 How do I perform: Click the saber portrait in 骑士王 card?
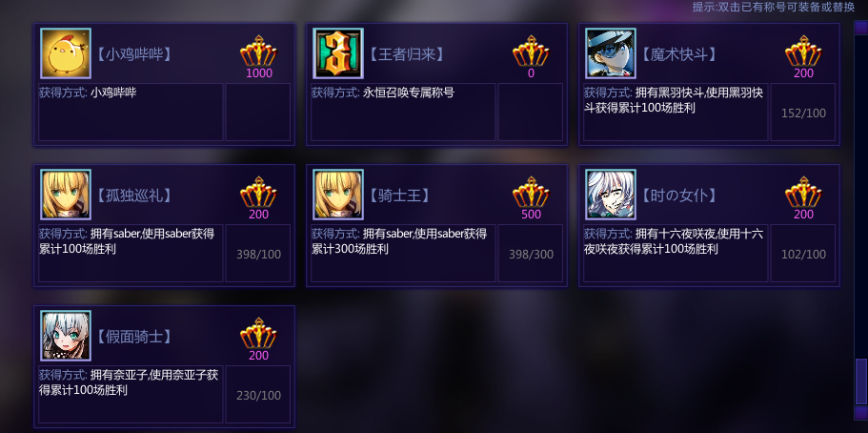pyautogui.click(x=337, y=195)
